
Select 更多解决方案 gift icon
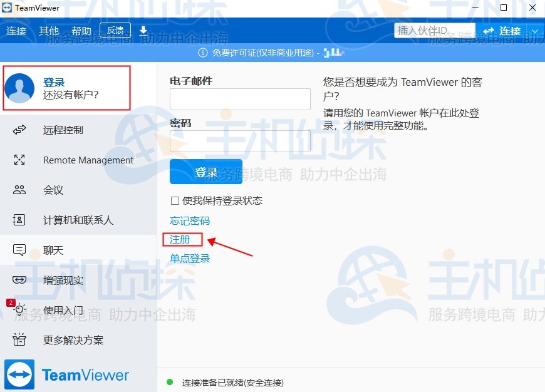[19, 340]
